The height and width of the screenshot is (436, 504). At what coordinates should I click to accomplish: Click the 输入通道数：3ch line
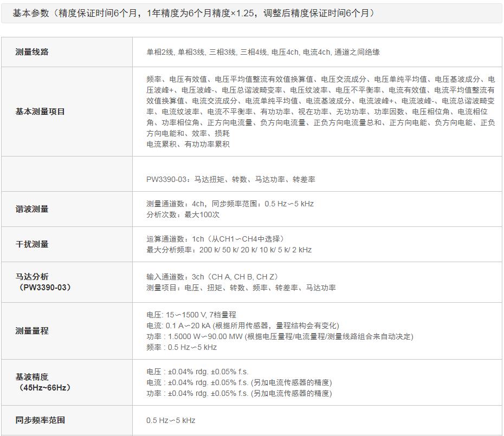212,277
